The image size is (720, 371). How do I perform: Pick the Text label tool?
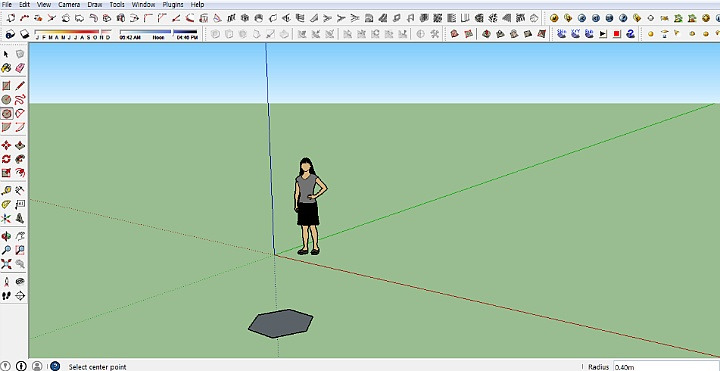pyautogui.click(x=20, y=204)
